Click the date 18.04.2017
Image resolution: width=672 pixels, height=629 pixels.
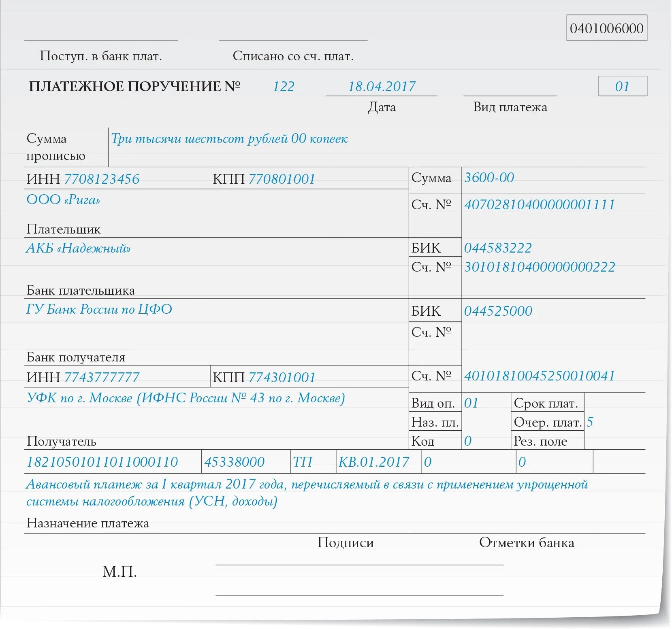(x=382, y=86)
